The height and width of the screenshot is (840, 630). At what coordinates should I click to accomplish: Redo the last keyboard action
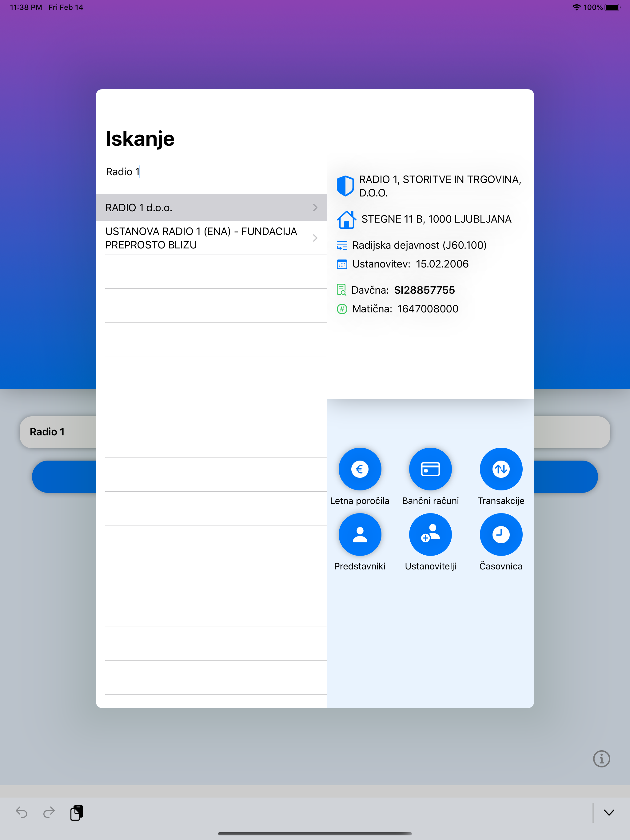point(49,812)
